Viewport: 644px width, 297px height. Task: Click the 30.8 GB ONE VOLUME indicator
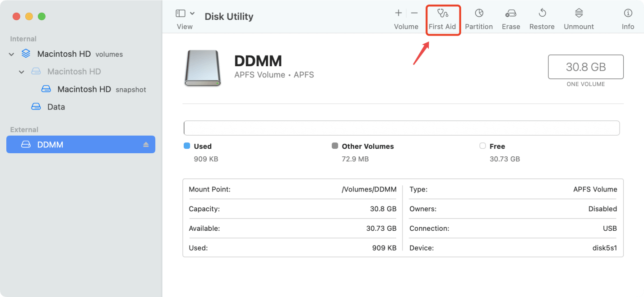pos(585,67)
